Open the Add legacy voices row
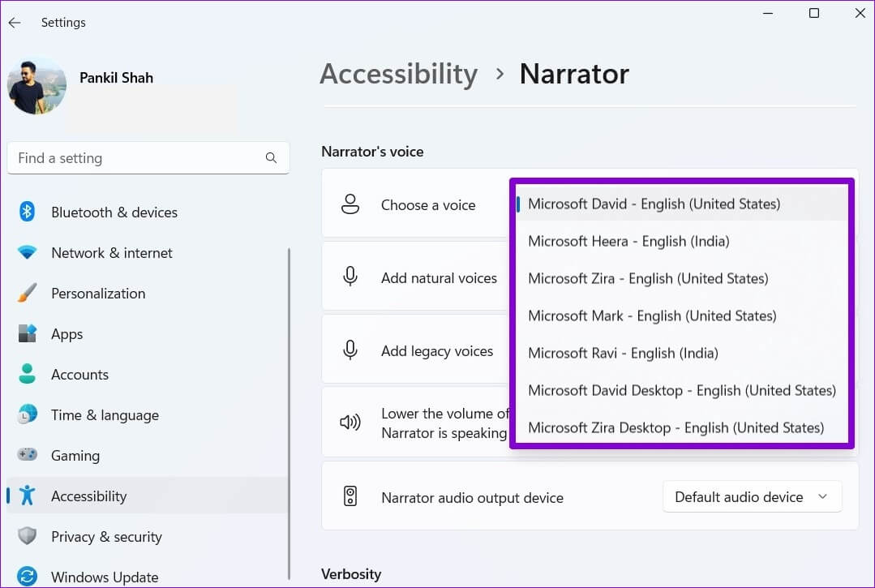875x588 pixels. [x=416, y=350]
